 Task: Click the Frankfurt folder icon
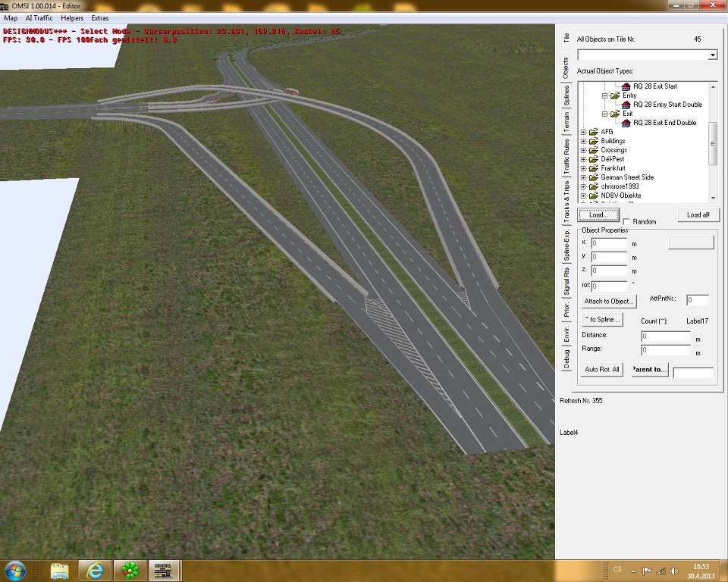click(594, 168)
